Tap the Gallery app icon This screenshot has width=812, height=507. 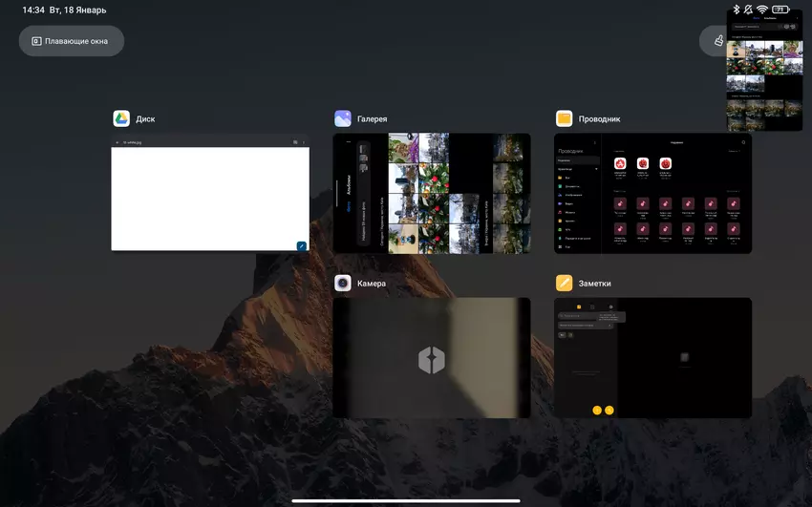tap(343, 118)
